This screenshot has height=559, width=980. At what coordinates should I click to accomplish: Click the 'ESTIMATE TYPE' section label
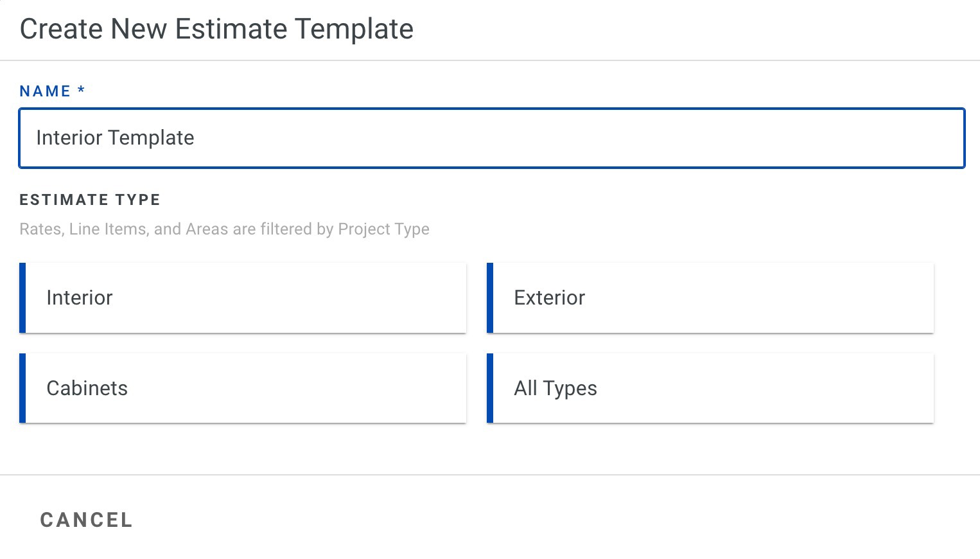[90, 200]
